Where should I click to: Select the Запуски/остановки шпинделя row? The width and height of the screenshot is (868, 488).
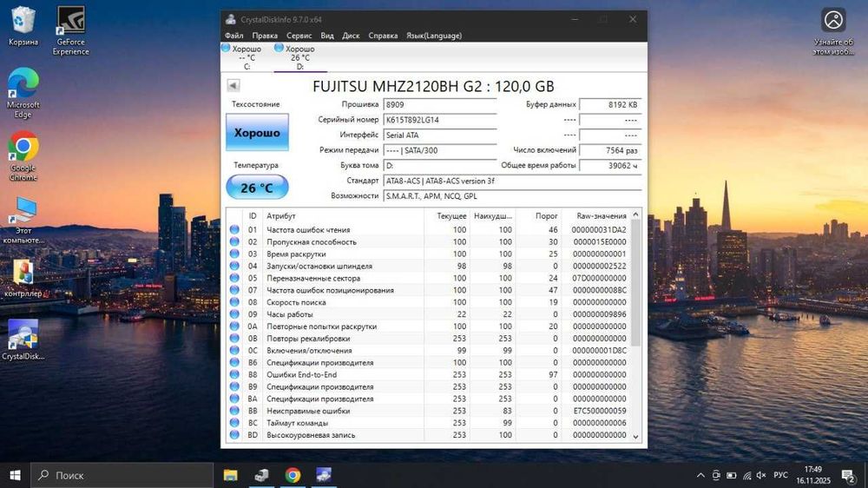[x=428, y=266]
